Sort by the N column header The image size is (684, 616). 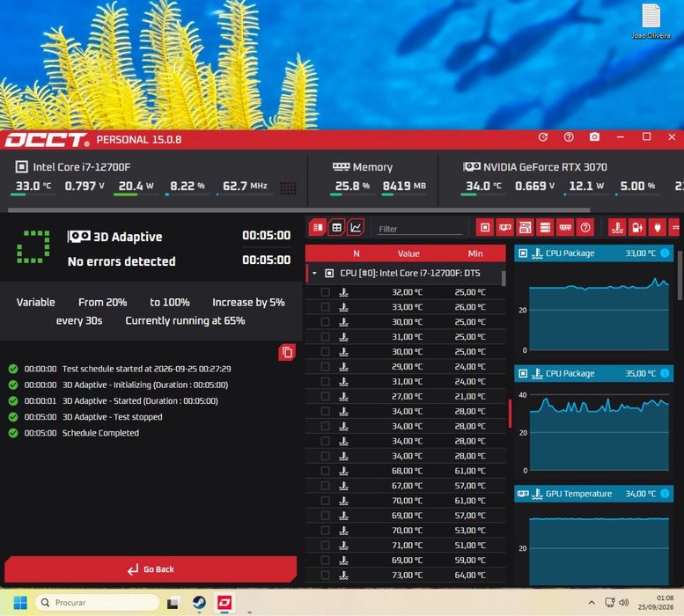point(357,253)
